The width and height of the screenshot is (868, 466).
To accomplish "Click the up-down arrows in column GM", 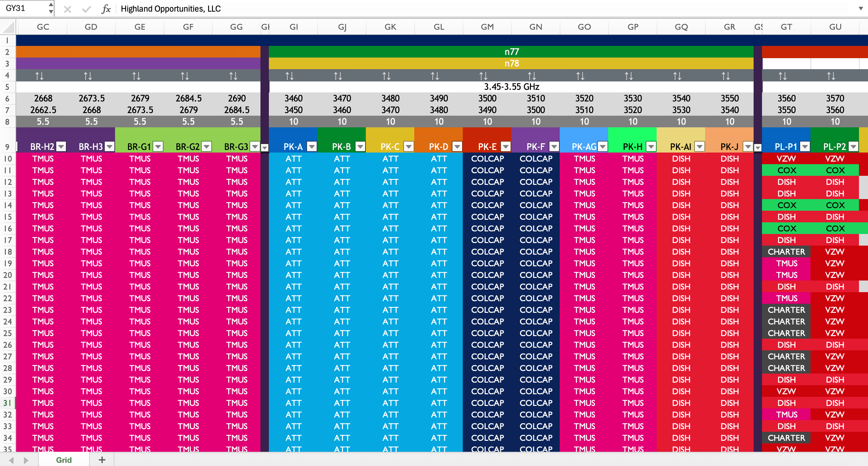I will [483, 76].
